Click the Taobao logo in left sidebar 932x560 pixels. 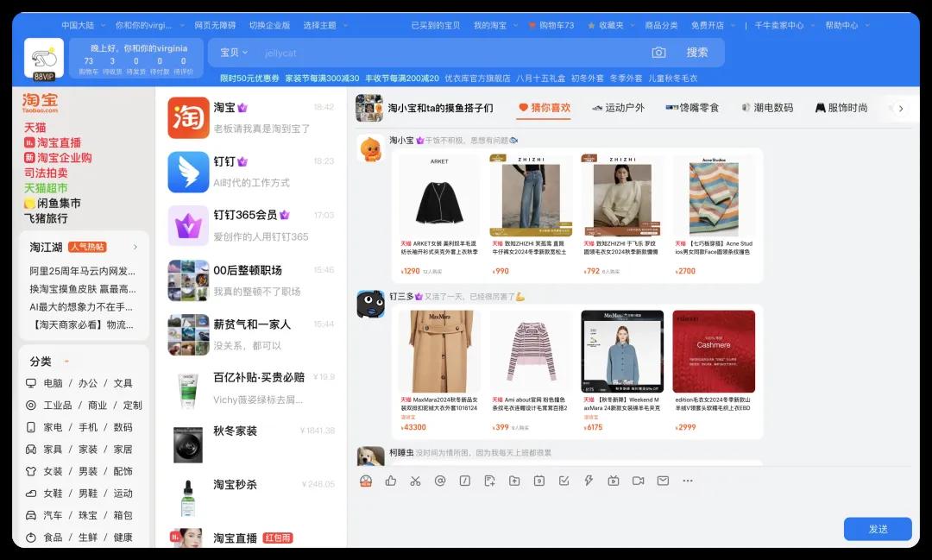tap(41, 103)
